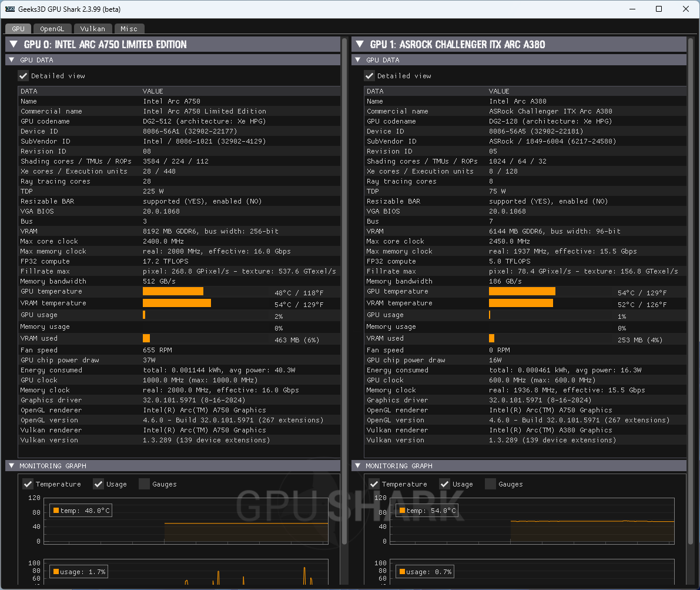Click GPU 1 VRAM used bar at 253 MB
Screen dimensions: 700x590
[x=491, y=338]
